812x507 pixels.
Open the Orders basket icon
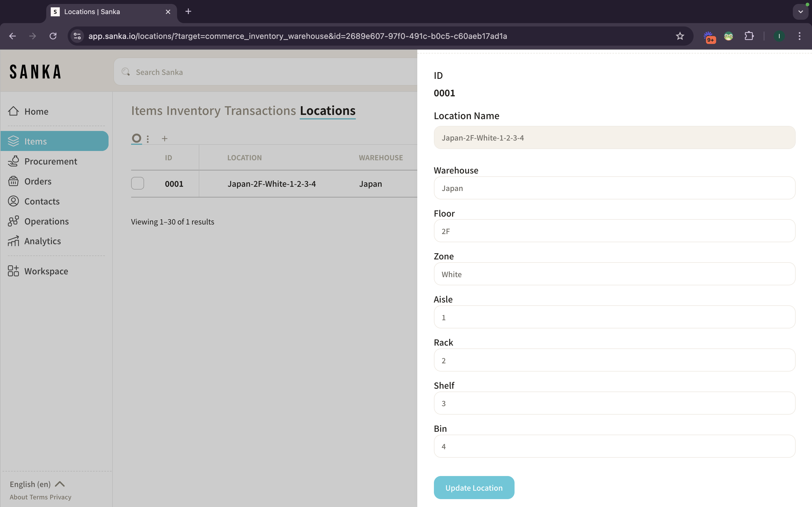point(14,181)
